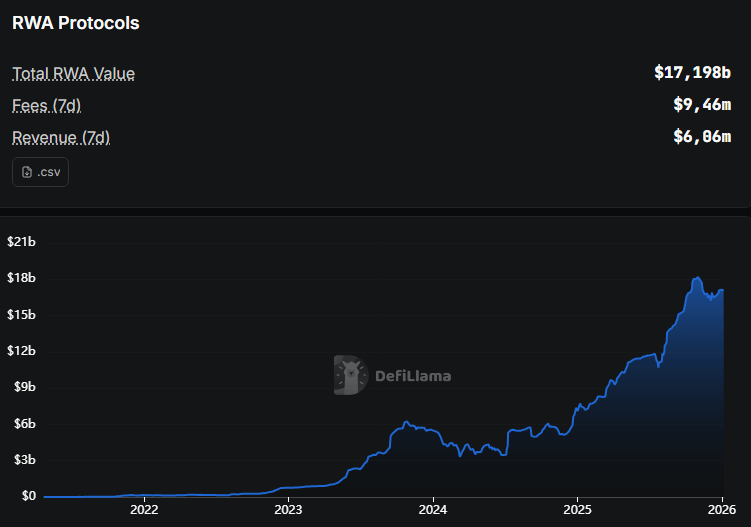Image resolution: width=751 pixels, height=527 pixels.
Task: Click the $6.06m revenue figure
Action: click(702, 137)
